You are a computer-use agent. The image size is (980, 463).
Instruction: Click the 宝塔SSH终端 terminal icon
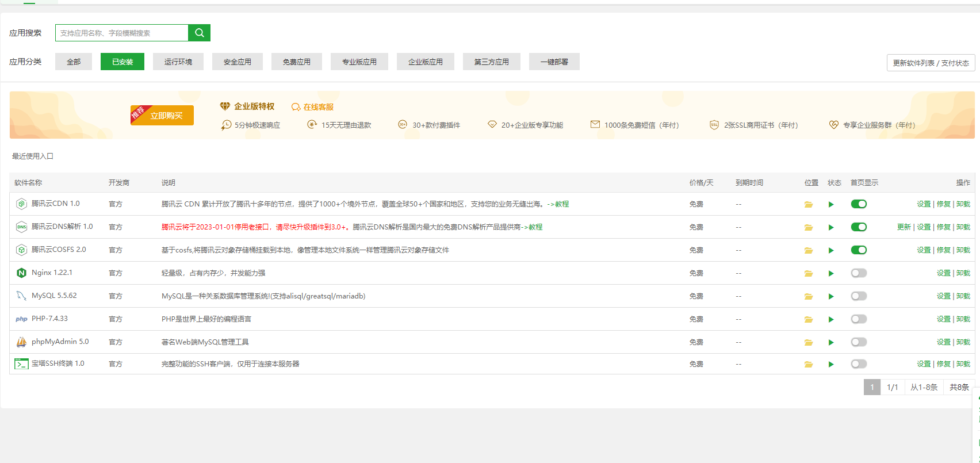[x=21, y=363]
